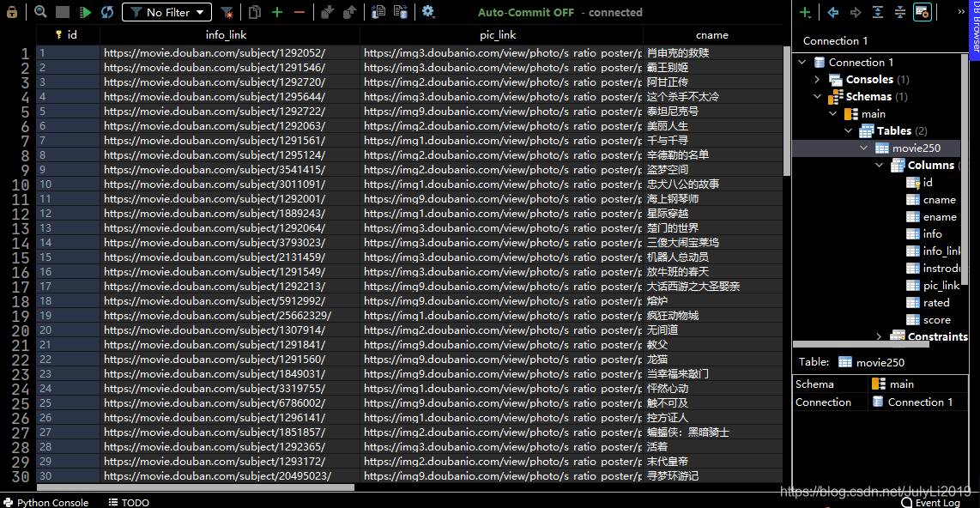Screen dimensions: 980x508
Task: Click the magnifier search icon
Action: 40,12
